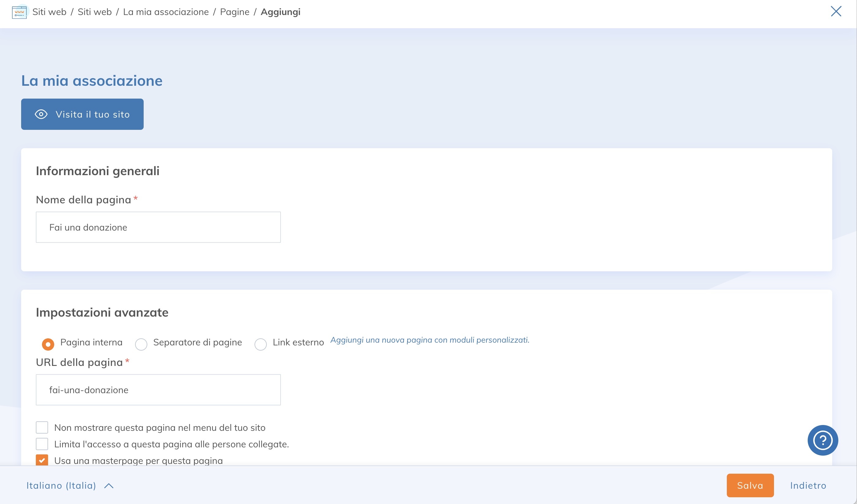This screenshot has width=857, height=504.
Task: Open the help question mark icon
Action: (822, 440)
